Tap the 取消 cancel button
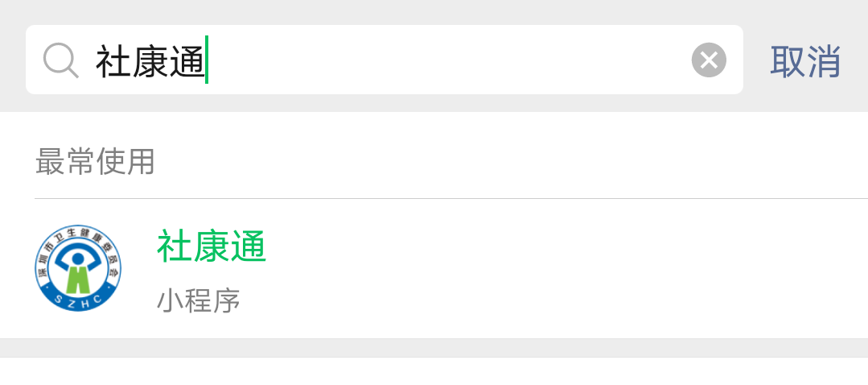This screenshot has height=385, width=868. point(804,61)
